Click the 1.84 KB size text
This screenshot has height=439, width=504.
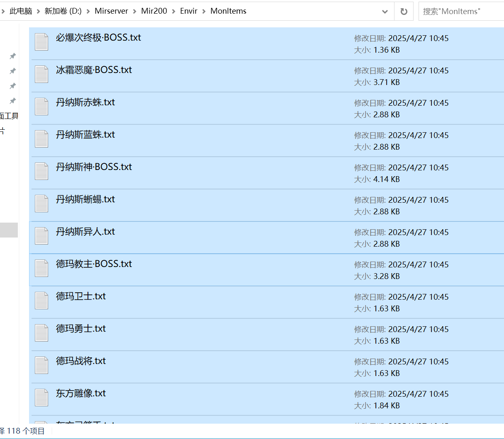387,405
